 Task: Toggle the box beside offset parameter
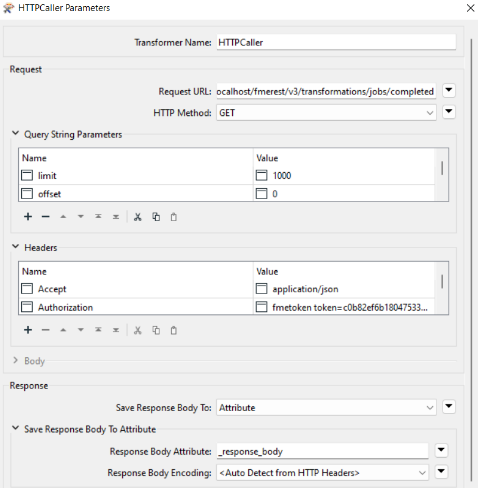pyautogui.click(x=27, y=194)
